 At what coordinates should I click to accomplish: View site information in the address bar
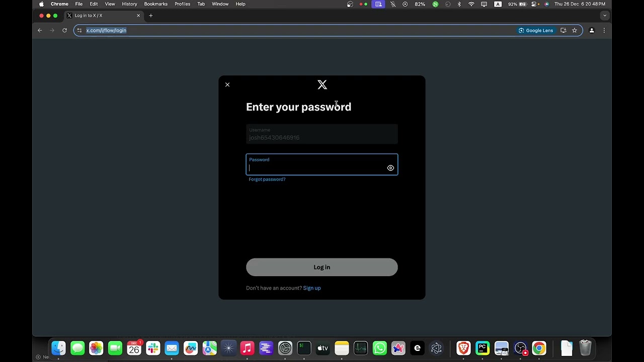point(79,30)
